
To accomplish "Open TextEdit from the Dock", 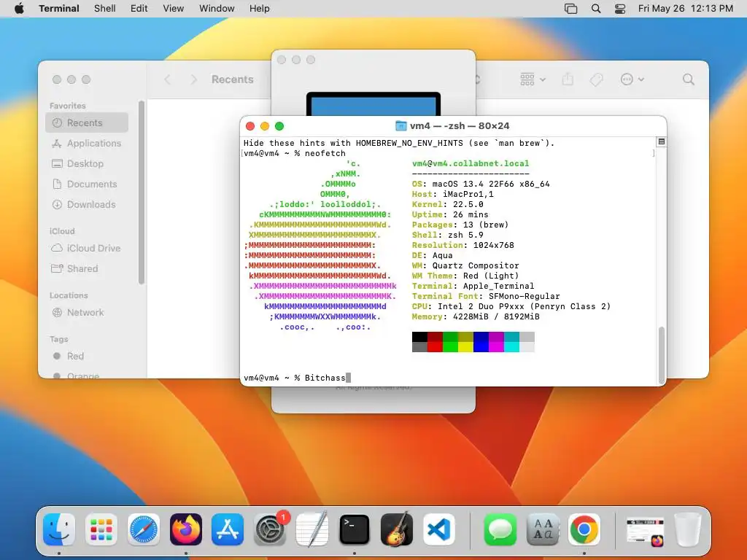I will (312, 529).
